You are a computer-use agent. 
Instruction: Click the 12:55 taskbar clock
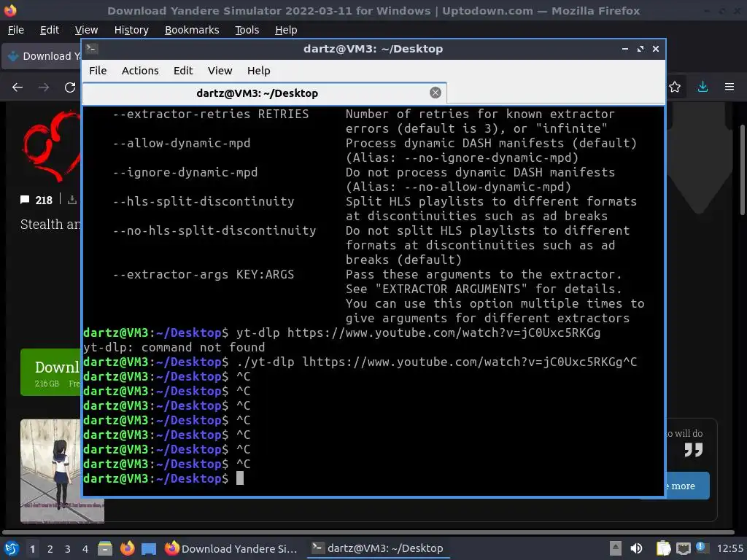click(729, 548)
